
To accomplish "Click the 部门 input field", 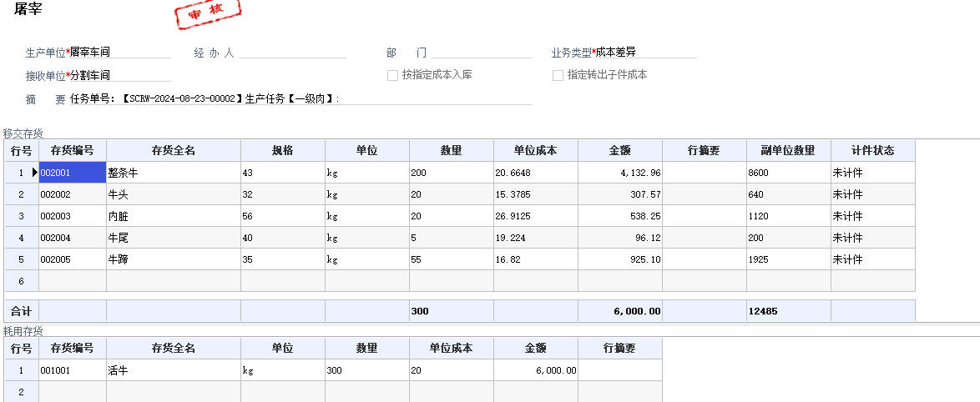I will pos(481,53).
